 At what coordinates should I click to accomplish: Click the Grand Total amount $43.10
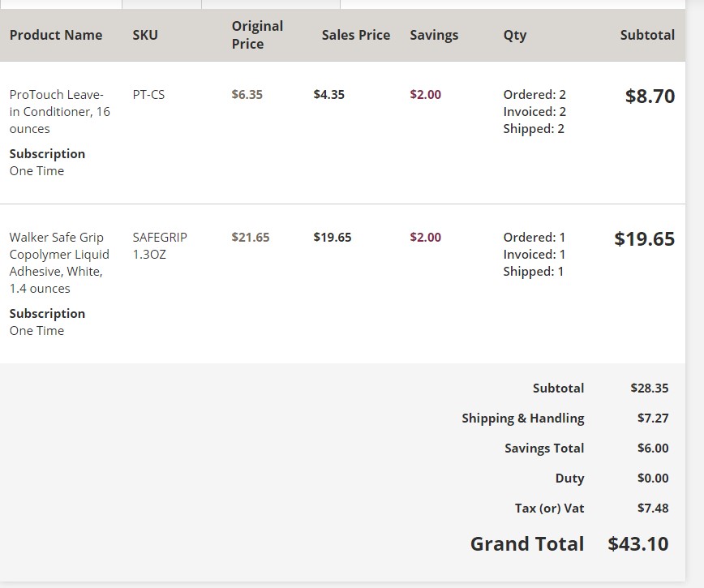pos(637,543)
